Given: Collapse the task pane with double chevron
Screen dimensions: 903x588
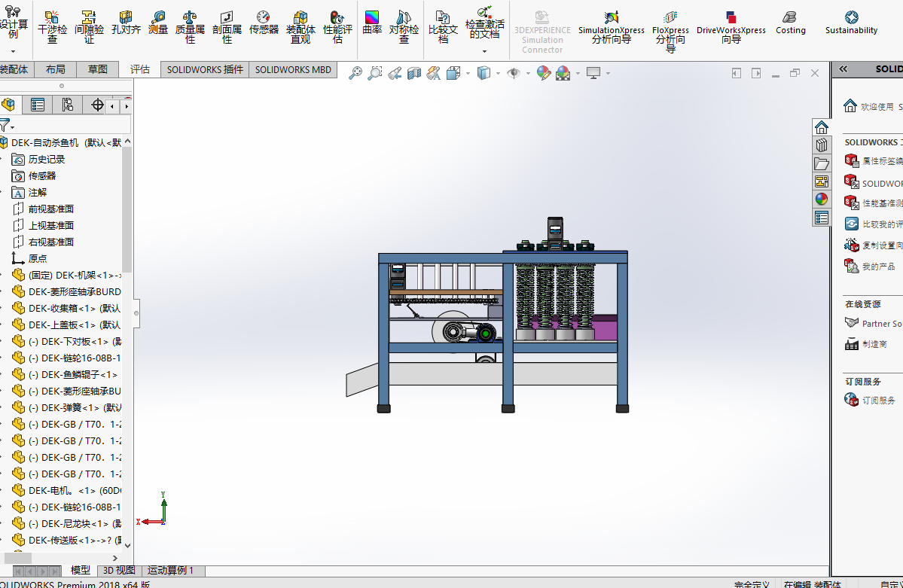Looking at the screenshot, I should pyautogui.click(x=843, y=69).
